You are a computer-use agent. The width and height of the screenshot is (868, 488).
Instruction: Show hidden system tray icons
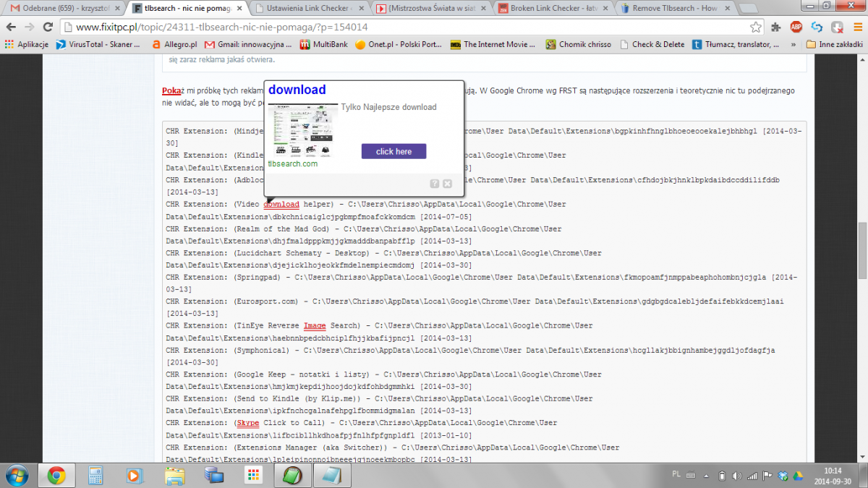click(706, 475)
